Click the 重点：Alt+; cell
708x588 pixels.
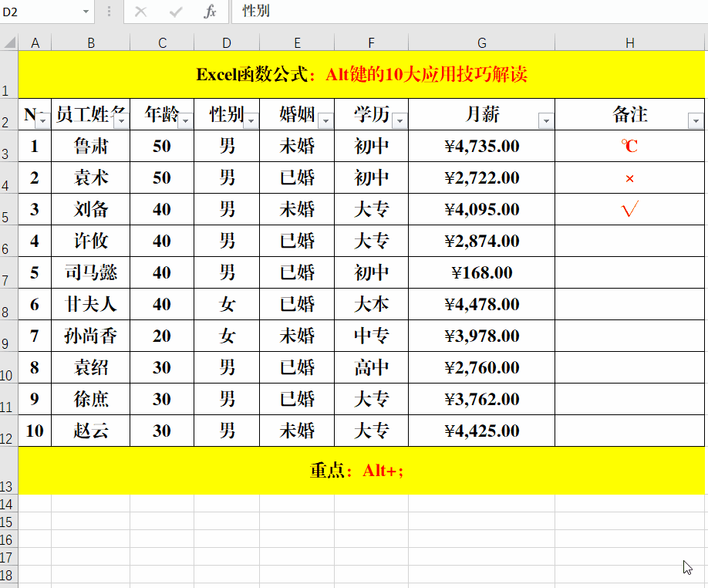point(361,471)
